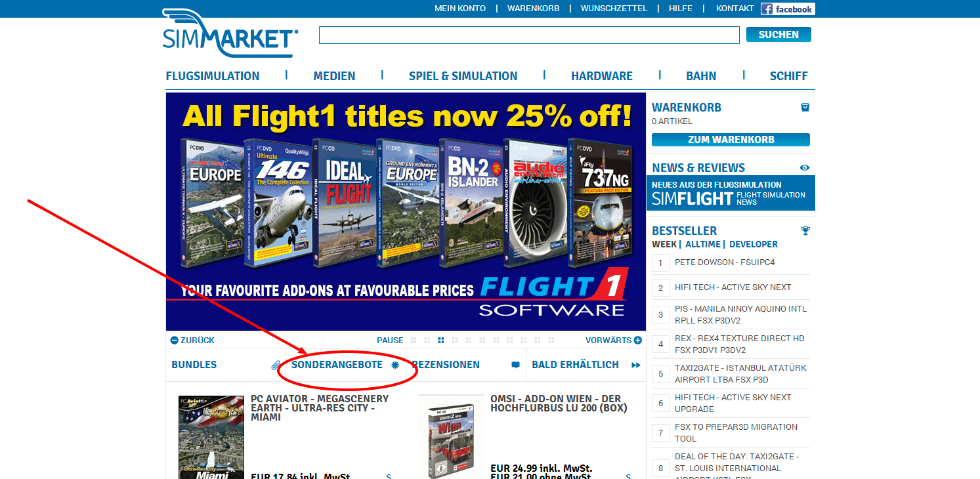Image resolution: width=980 pixels, height=479 pixels.
Task: Select the third banner slide dot
Action: pos(441,341)
